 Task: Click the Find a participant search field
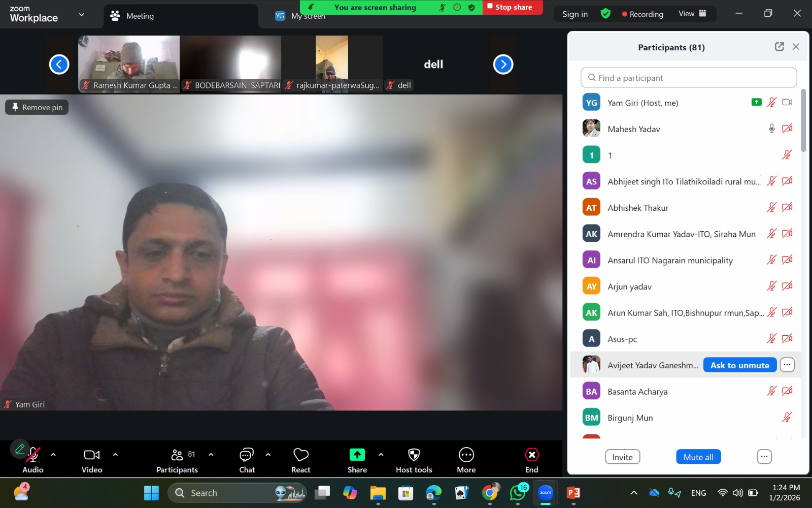tap(688, 78)
